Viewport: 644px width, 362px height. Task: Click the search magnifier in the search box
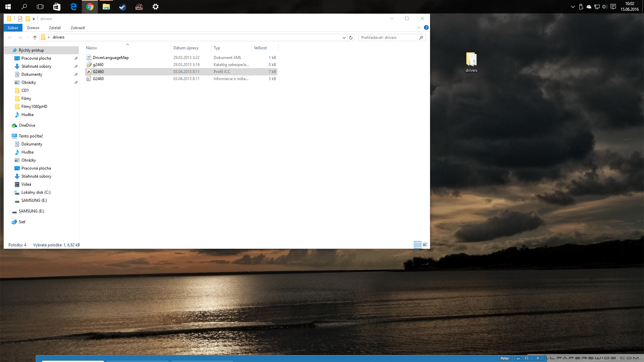click(x=421, y=38)
